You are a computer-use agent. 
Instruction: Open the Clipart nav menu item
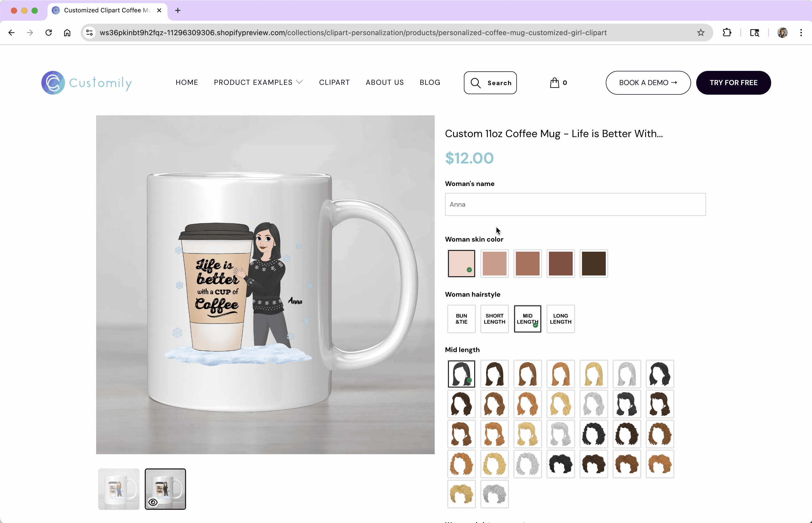(x=334, y=83)
